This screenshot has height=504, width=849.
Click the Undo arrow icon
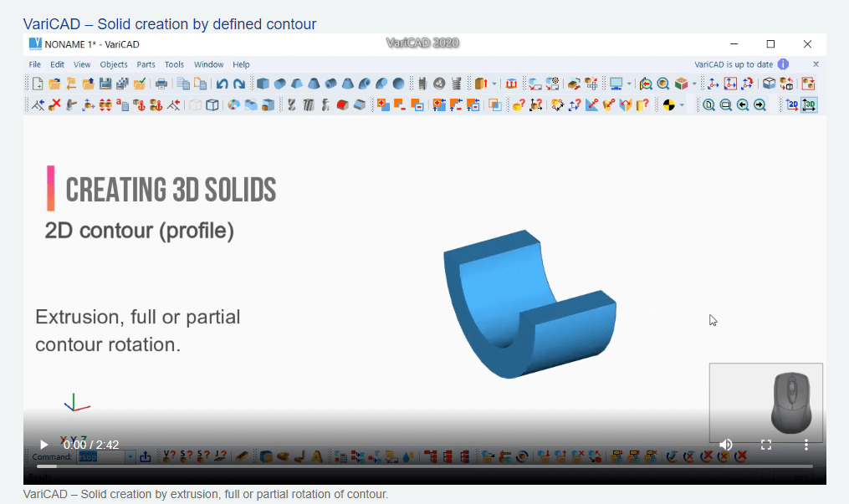[222, 84]
